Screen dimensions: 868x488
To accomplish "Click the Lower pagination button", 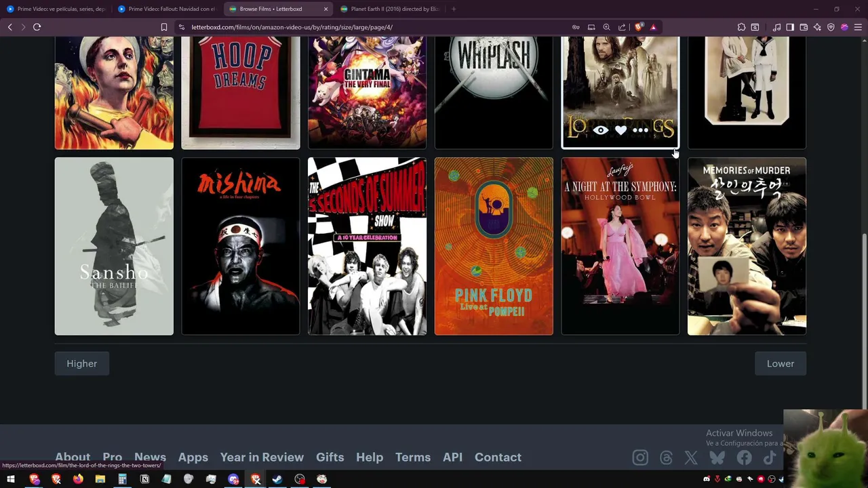I will click(x=781, y=364).
